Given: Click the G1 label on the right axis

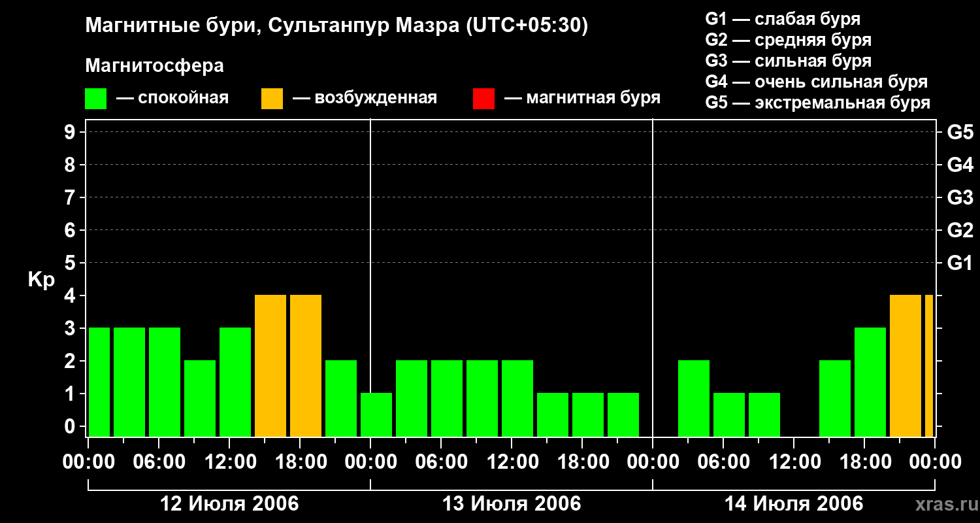Looking at the screenshot, I should [960, 263].
